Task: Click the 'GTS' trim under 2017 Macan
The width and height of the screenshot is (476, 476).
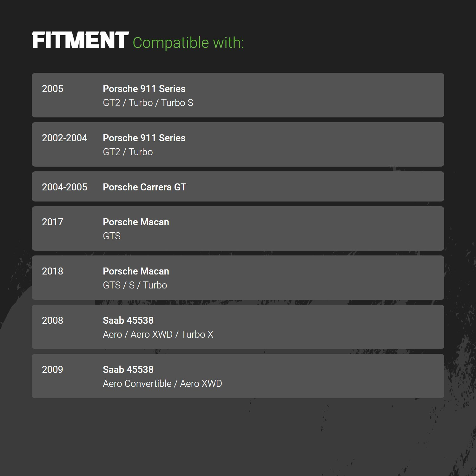Action: coord(112,236)
